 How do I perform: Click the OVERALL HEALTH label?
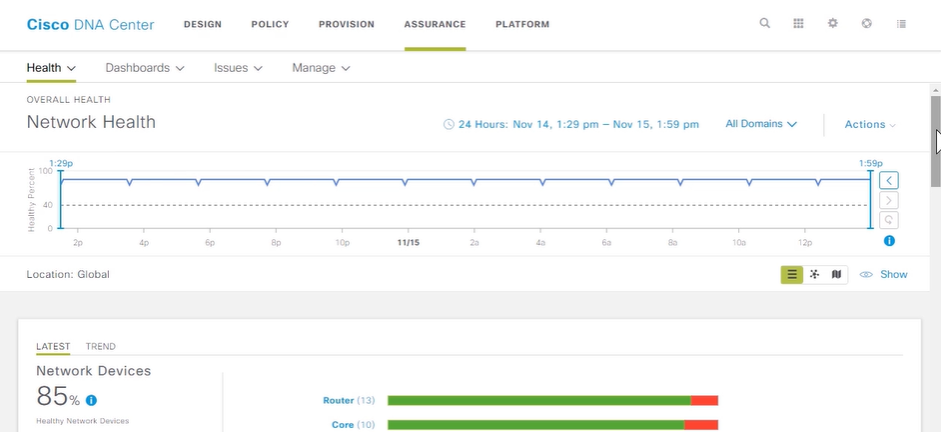(x=68, y=100)
